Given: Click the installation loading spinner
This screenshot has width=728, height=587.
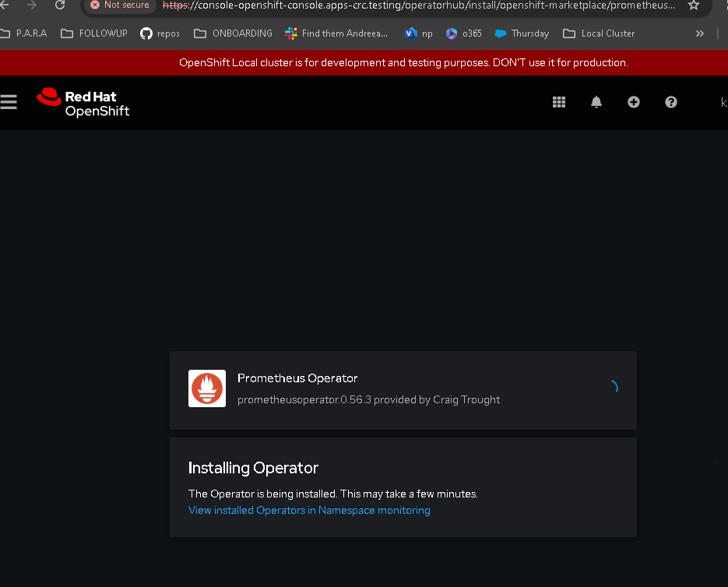Looking at the screenshot, I should [614, 386].
